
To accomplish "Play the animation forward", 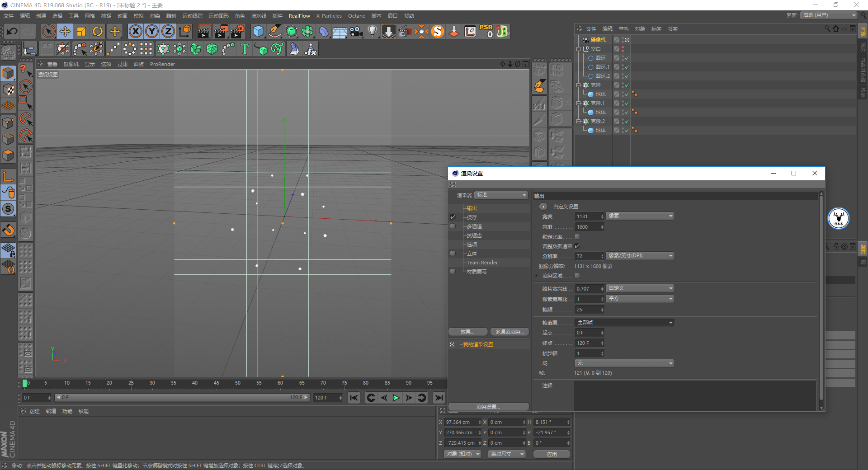I will [x=396, y=398].
